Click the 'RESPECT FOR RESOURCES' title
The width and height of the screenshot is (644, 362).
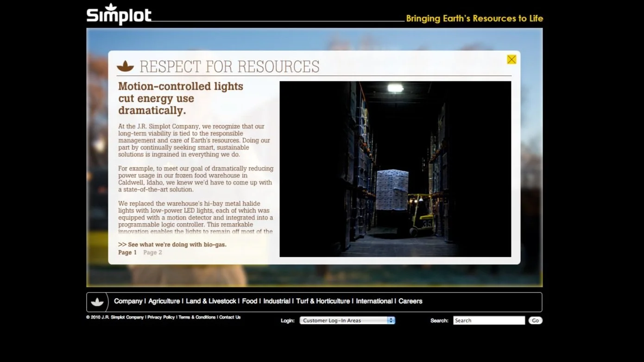229,67
